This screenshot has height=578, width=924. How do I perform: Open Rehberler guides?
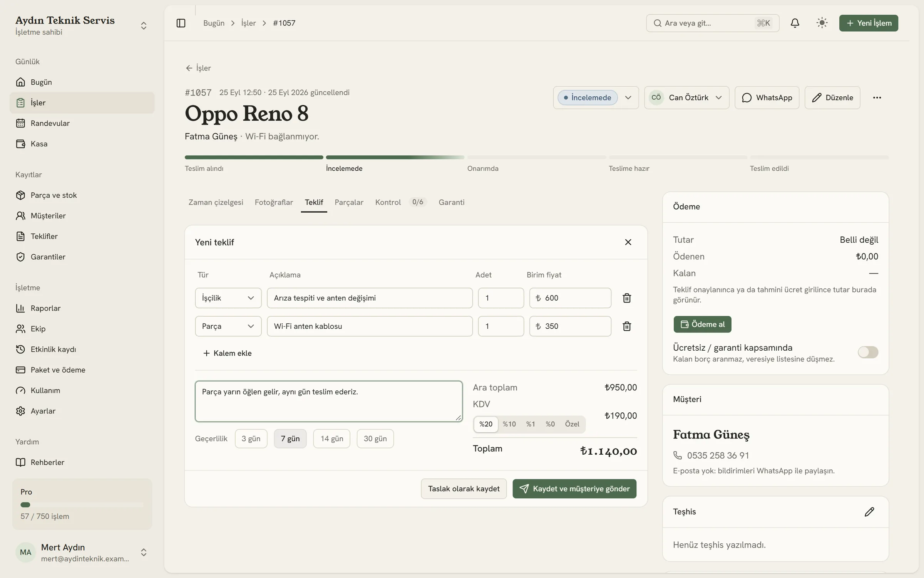(82, 462)
